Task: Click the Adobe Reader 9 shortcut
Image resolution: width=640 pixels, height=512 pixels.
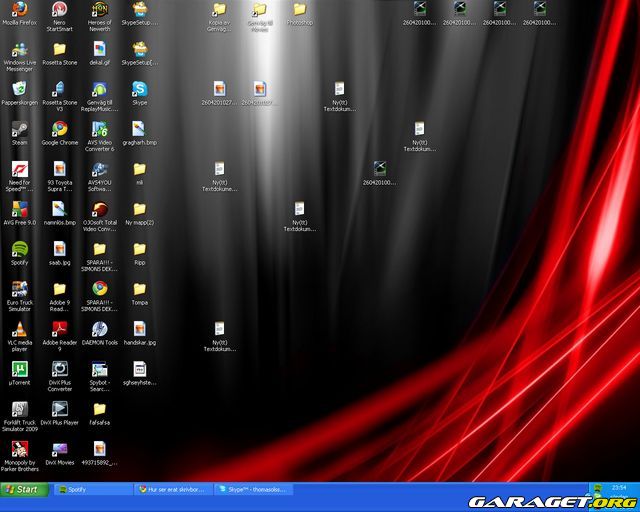Action: tap(59, 329)
